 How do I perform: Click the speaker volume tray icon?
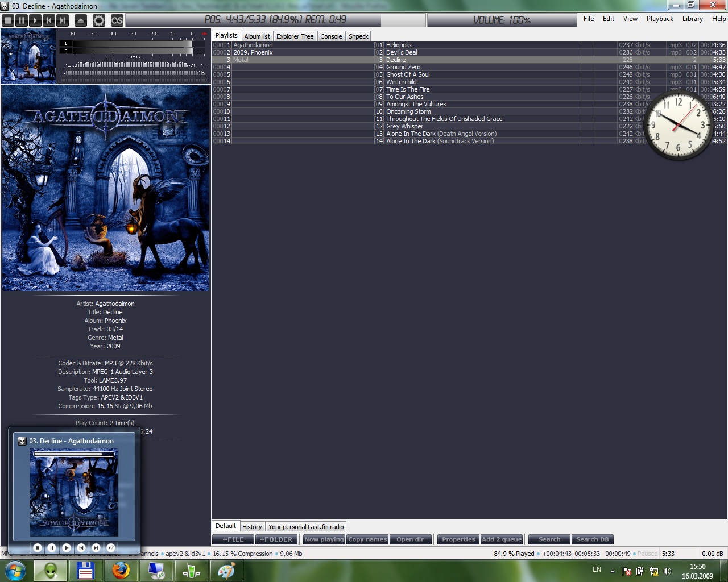[668, 571]
